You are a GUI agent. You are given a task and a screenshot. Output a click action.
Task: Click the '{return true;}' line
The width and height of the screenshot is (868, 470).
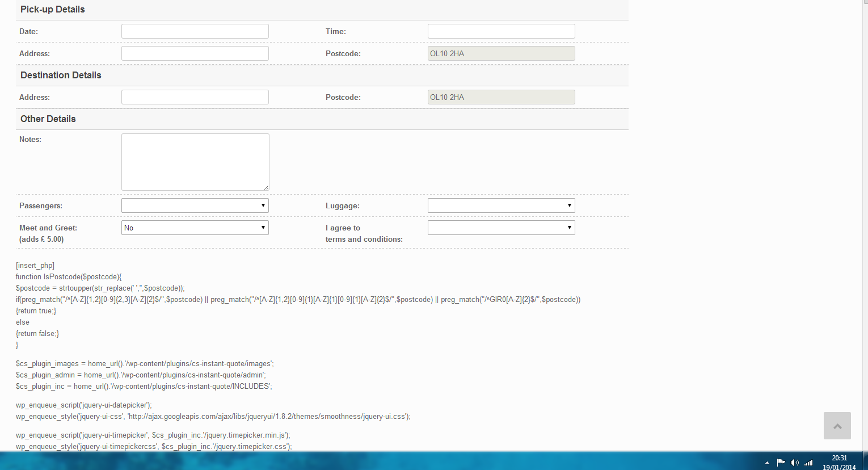(36, 311)
